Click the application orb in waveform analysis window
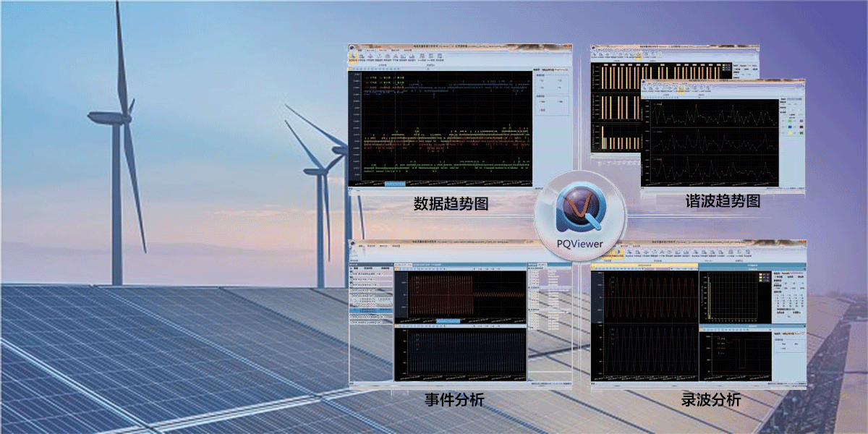Image resolution: width=868 pixels, height=434 pixels. pos(595,244)
